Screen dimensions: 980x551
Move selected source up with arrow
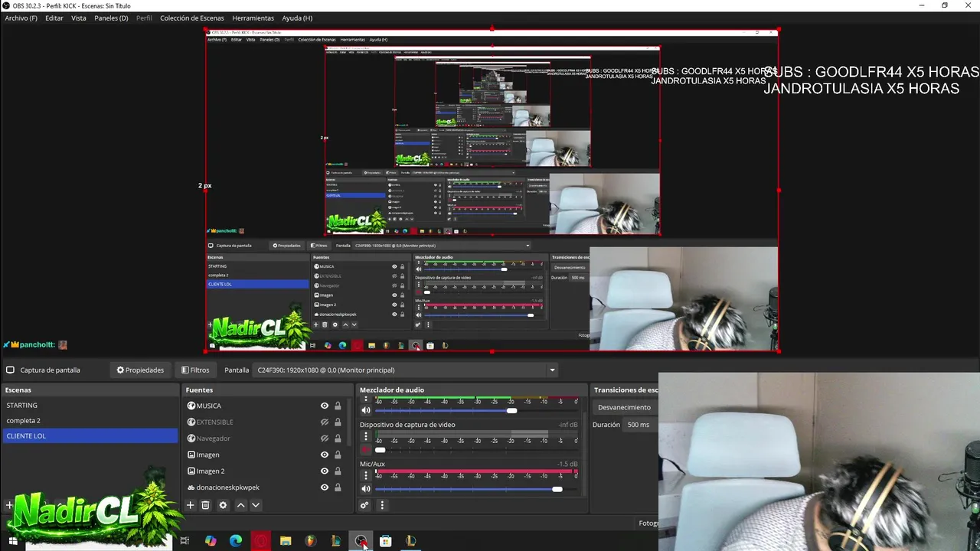pos(240,505)
